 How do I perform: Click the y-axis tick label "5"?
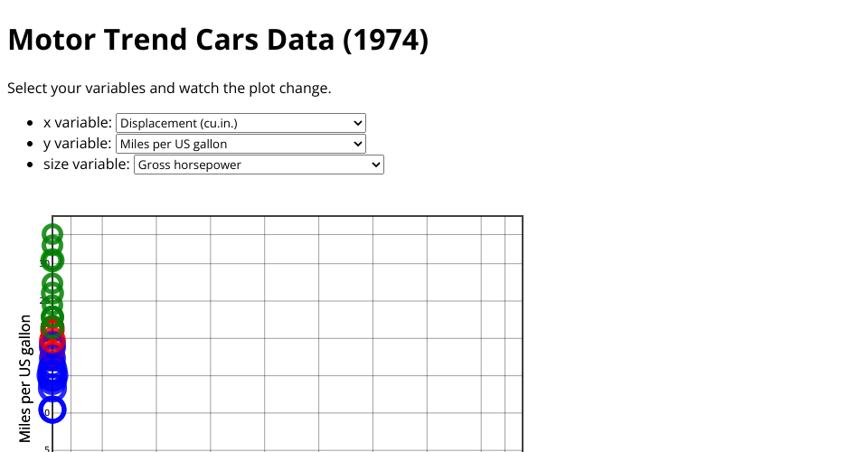[47, 448]
